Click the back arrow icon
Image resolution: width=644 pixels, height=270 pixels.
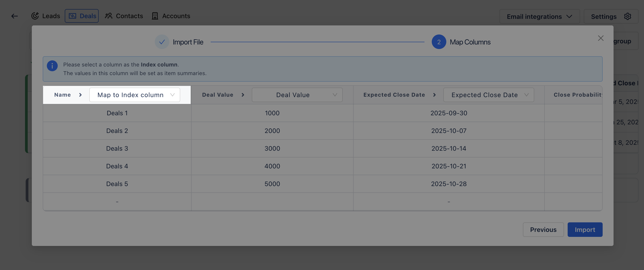tap(15, 16)
